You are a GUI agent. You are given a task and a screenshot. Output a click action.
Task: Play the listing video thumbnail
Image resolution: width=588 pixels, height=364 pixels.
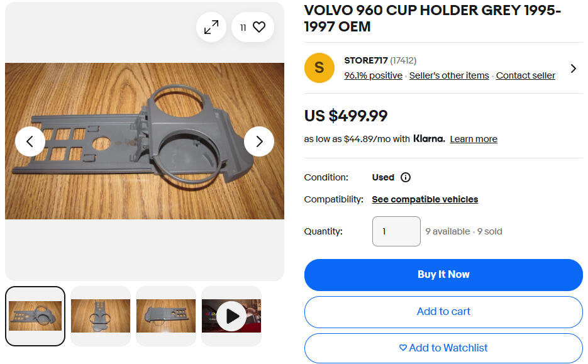tap(231, 316)
